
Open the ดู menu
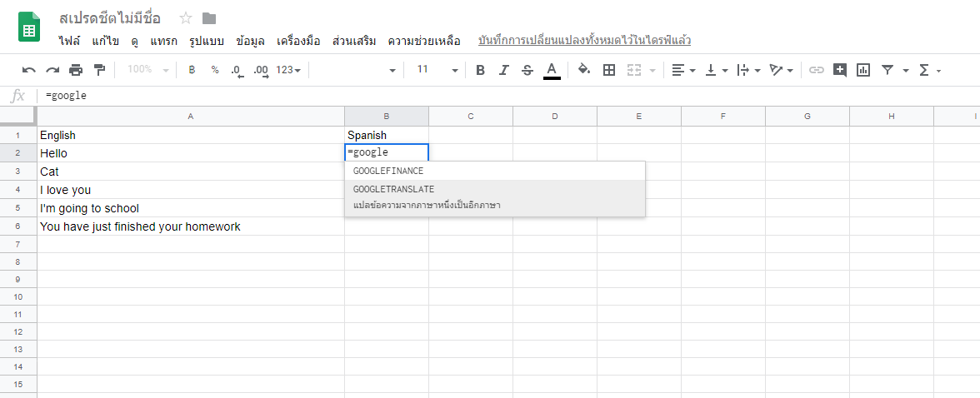point(135,42)
